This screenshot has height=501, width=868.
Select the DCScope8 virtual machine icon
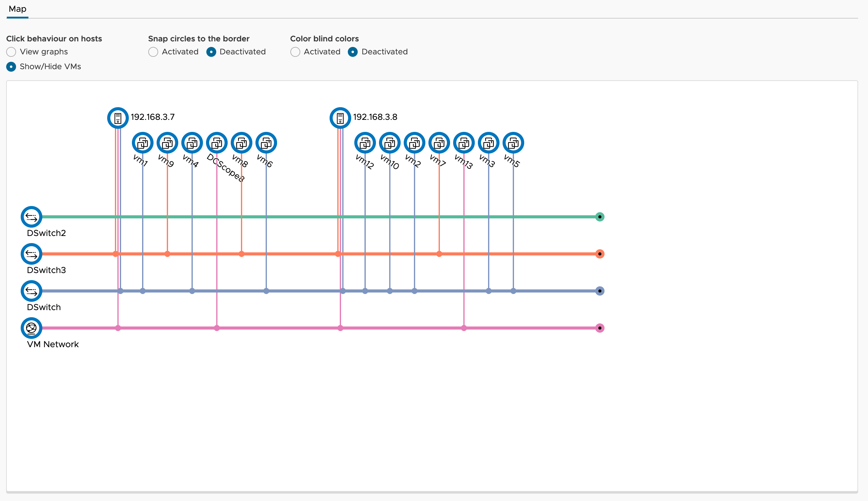click(217, 143)
